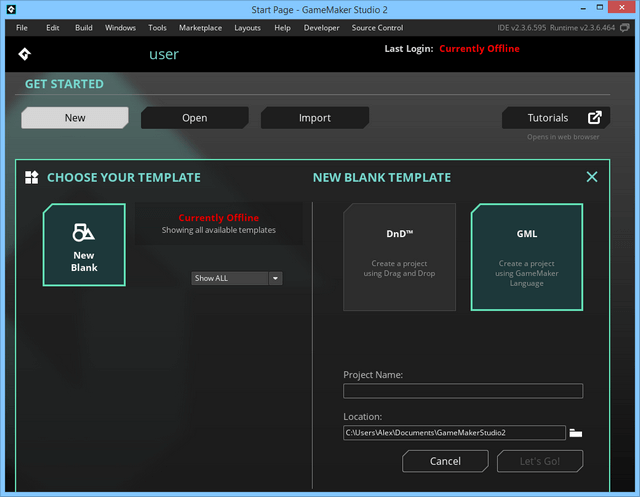Image resolution: width=640 pixels, height=497 pixels.
Task: Click the Project Name text field
Action: 463,391
